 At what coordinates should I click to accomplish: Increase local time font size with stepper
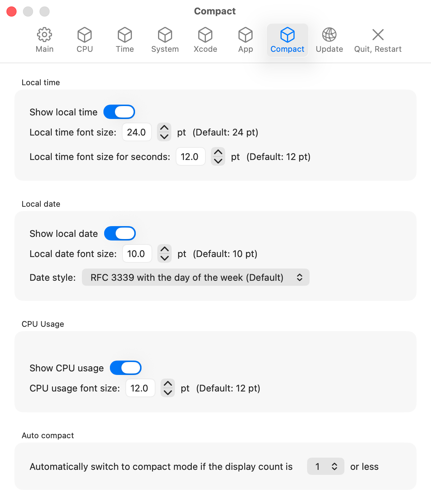[x=164, y=128]
